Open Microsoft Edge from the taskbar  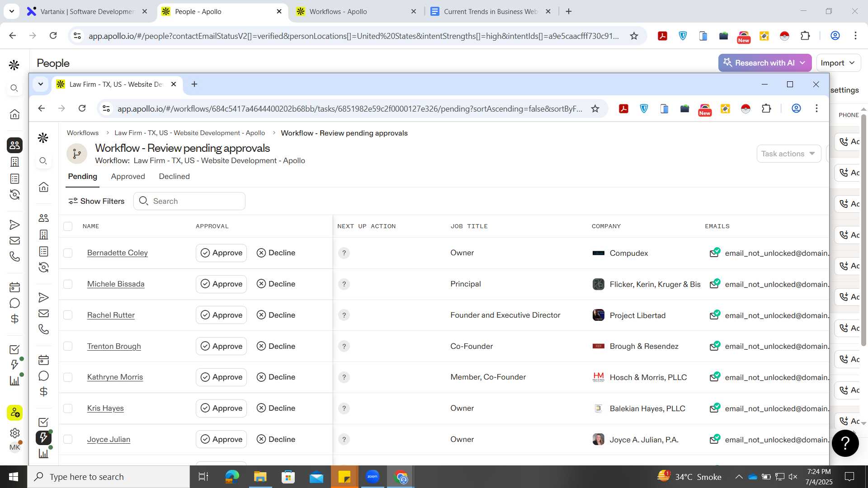pos(232,477)
